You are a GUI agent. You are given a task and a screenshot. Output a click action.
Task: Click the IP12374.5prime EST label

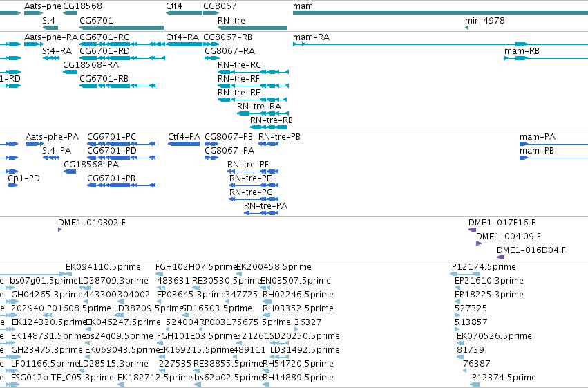pyautogui.click(x=503, y=378)
